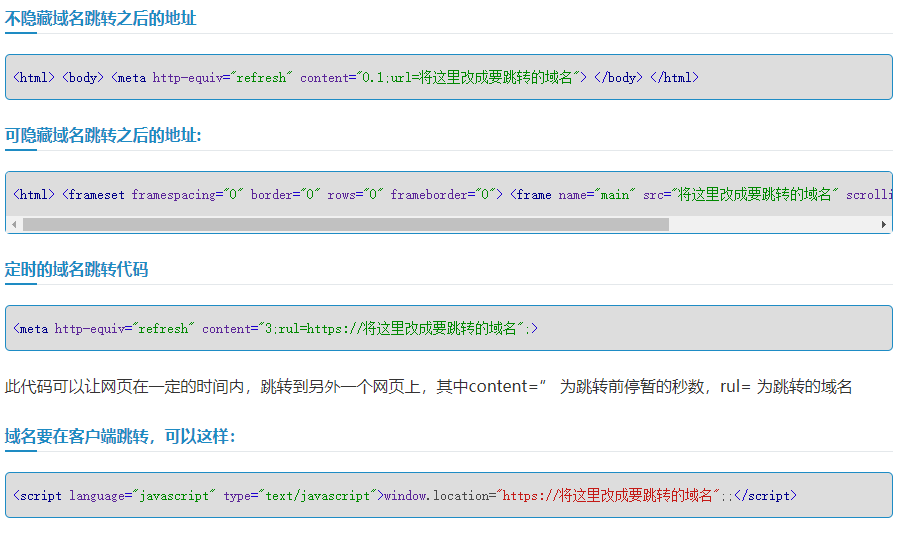Click the meta refresh code with content="3;rul=
This screenshot has width=899, height=542.
[x=275, y=328]
